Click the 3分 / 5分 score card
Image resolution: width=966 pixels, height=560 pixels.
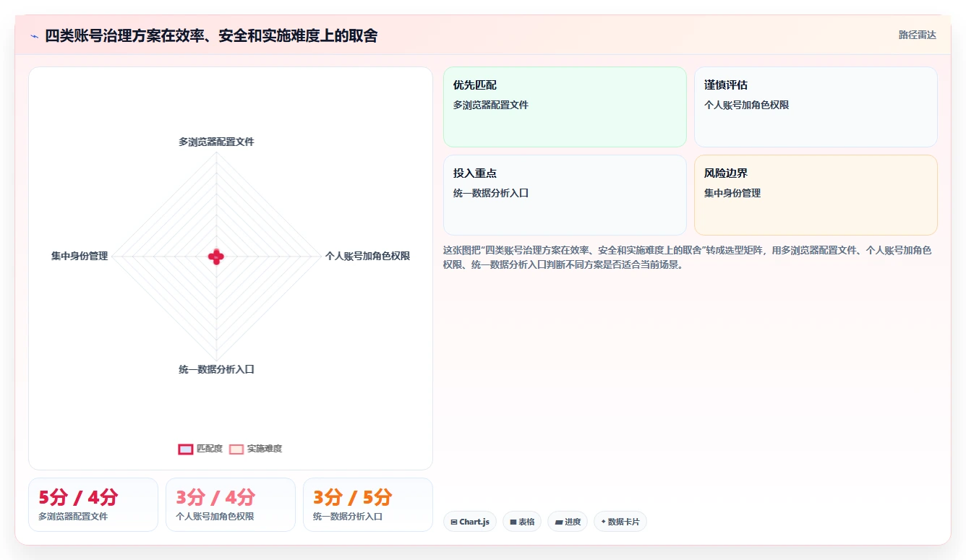(x=368, y=504)
